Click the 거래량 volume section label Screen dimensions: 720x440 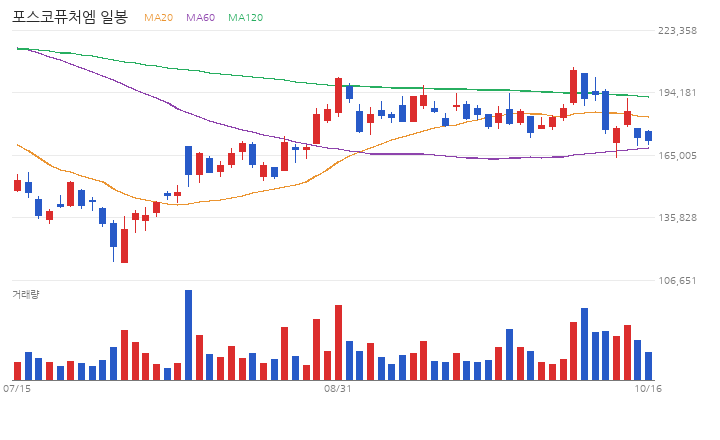tap(26, 294)
